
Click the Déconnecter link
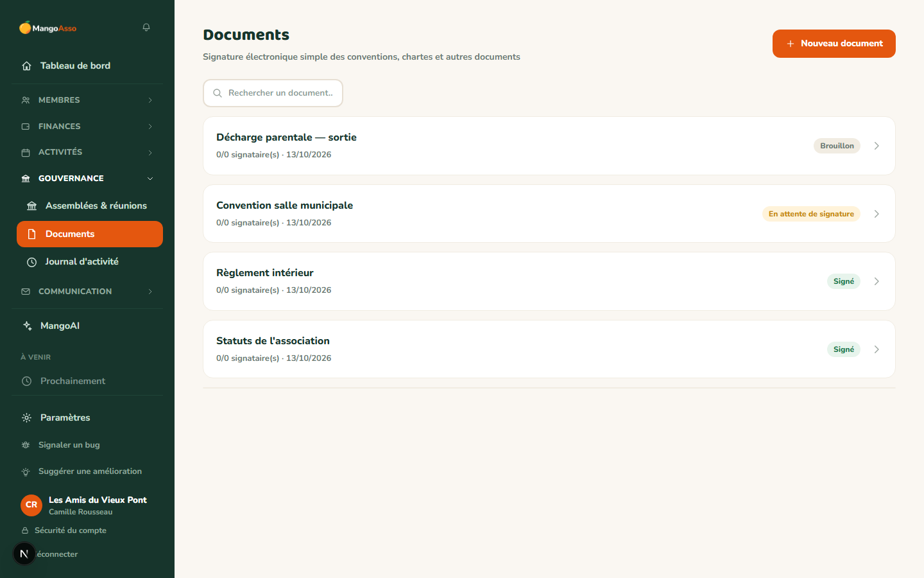click(57, 554)
